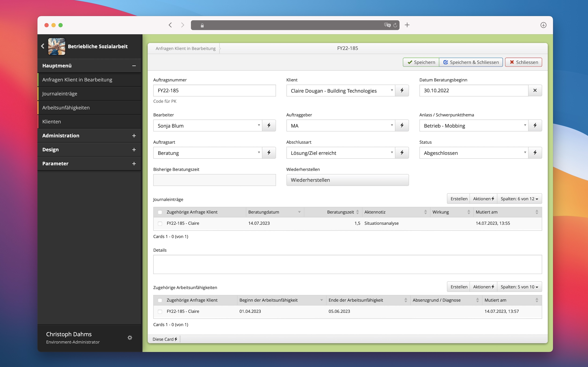Image resolution: width=588 pixels, height=367 pixels.
Task: Click into the Details text area
Action: (x=347, y=264)
